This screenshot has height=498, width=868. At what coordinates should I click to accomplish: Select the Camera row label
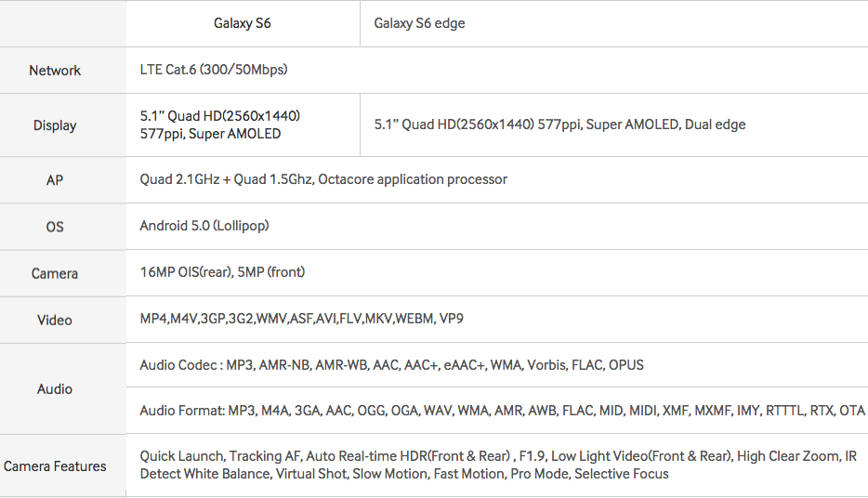pos(55,273)
